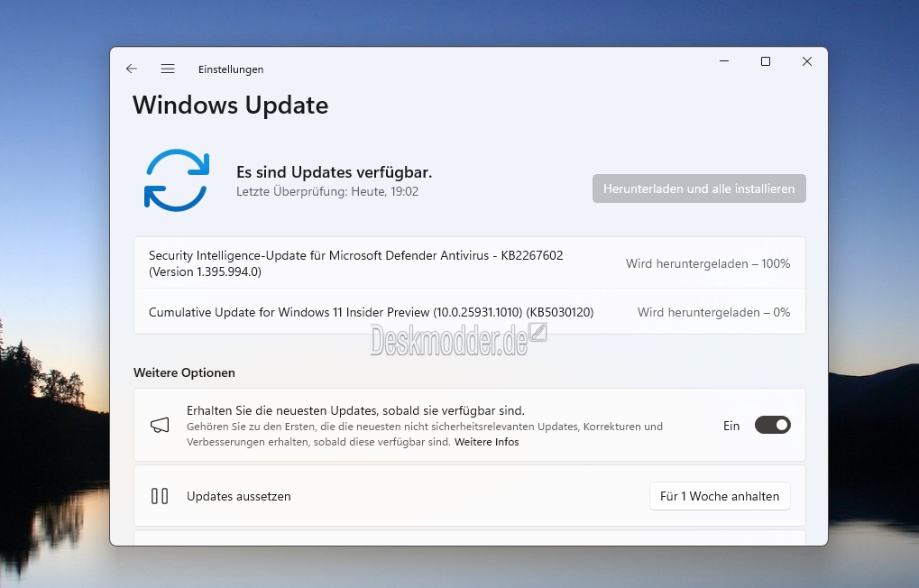Screen dimensions: 919x588
Task: Turn off the newest updates toggle
Action: [773, 425]
